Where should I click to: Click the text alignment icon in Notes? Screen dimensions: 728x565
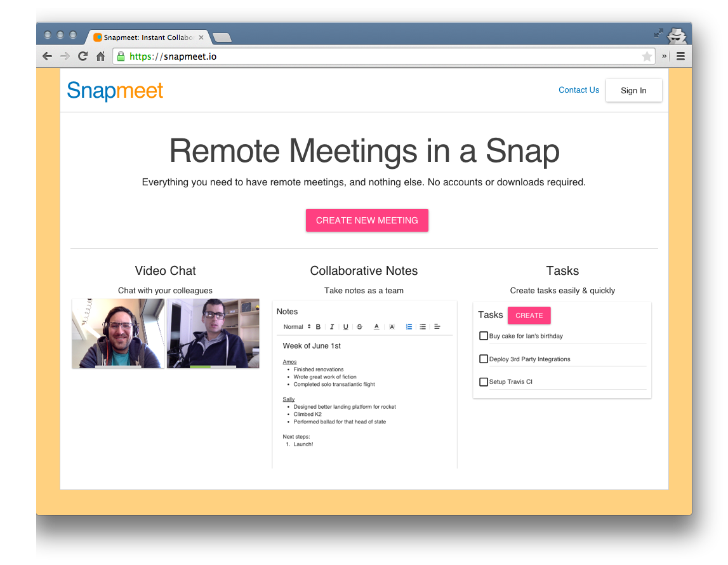437,327
